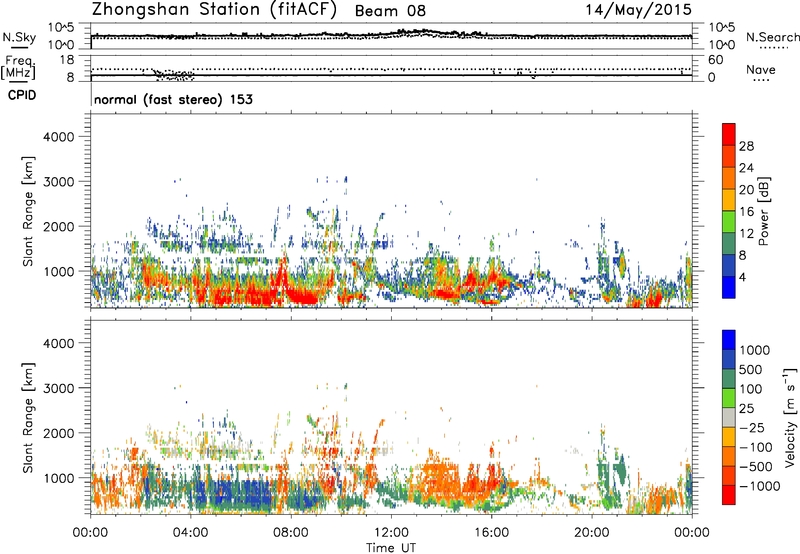The width and height of the screenshot is (800, 554).
Task: Click the '16:00' time axis label
Action: pos(491,533)
